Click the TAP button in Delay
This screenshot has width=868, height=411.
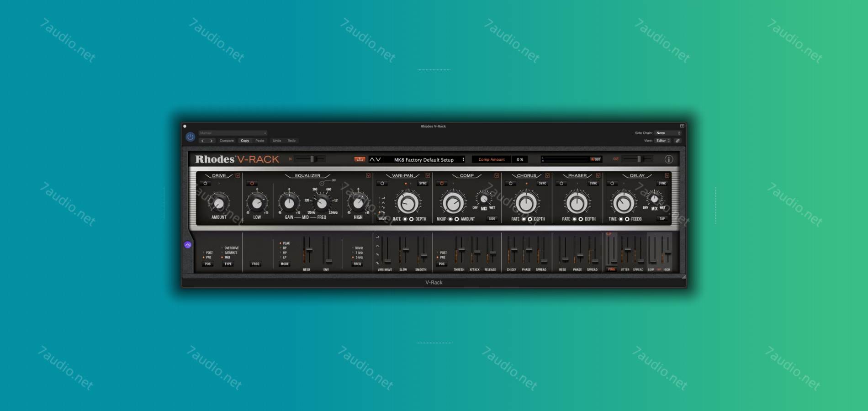(x=662, y=219)
